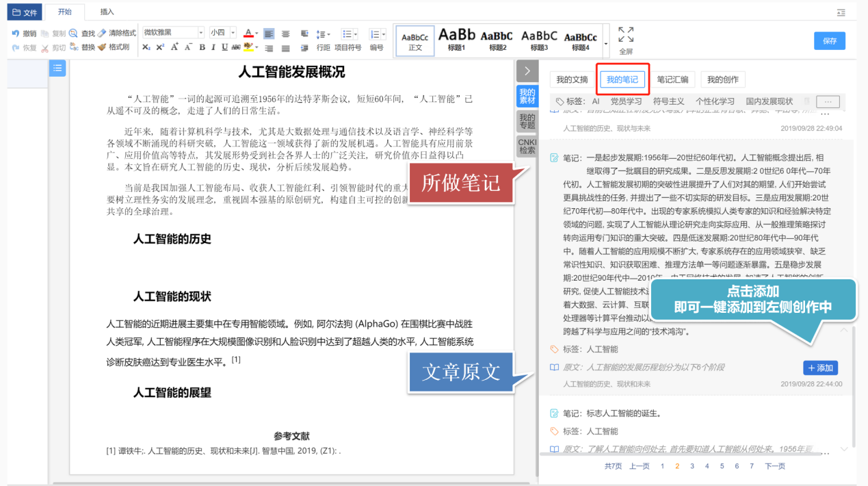868x486 pixels.
Task: Click the blue 保存 save button
Action: pos(830,41)
